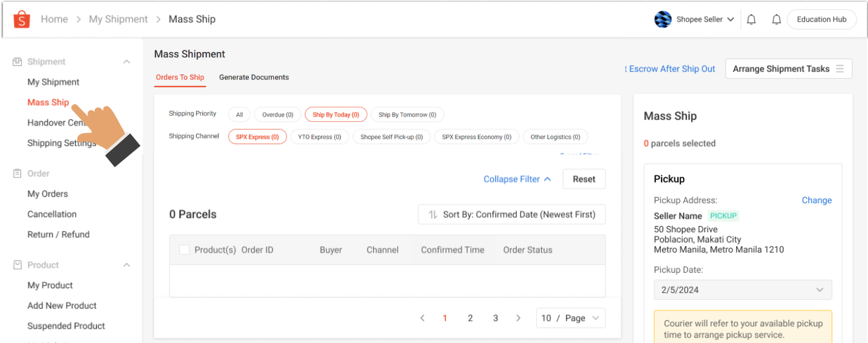The image size is (868, 343).
Task: Choose YTO Express shipping channel
Action: coord(319,137)
